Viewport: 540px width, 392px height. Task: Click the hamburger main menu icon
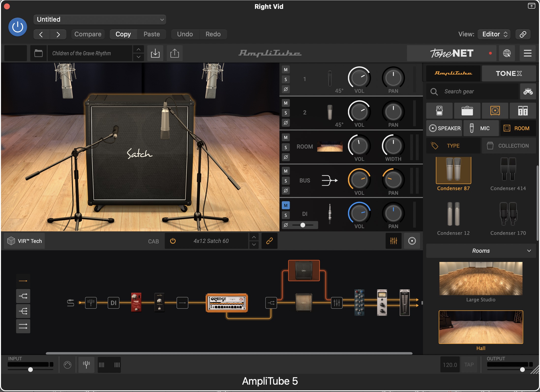527,53
